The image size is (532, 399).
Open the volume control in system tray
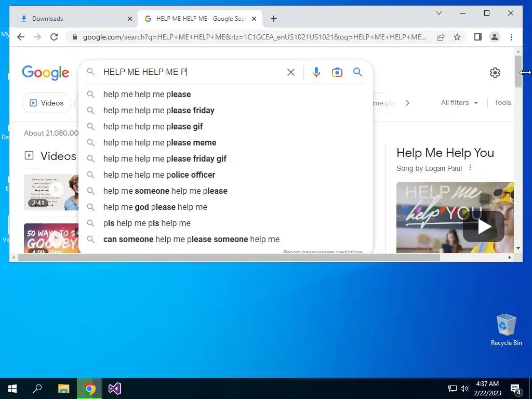464,389
